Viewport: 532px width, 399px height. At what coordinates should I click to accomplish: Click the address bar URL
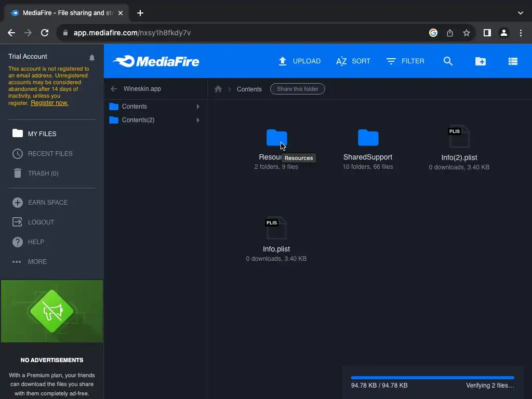[132, 33]
